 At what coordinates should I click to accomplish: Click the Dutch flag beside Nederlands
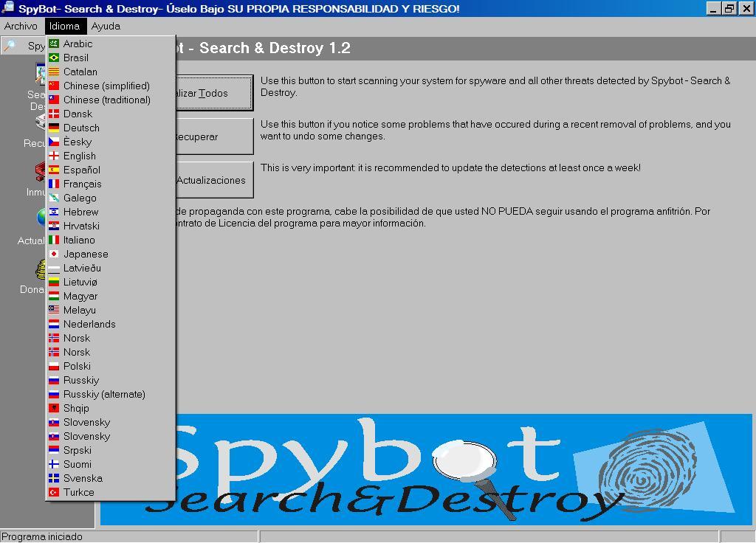point(54,324)
